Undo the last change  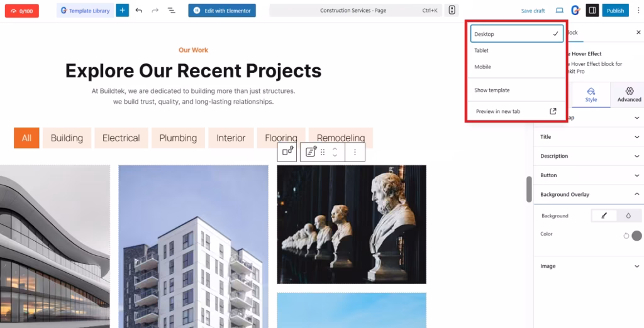pos(139,11)
